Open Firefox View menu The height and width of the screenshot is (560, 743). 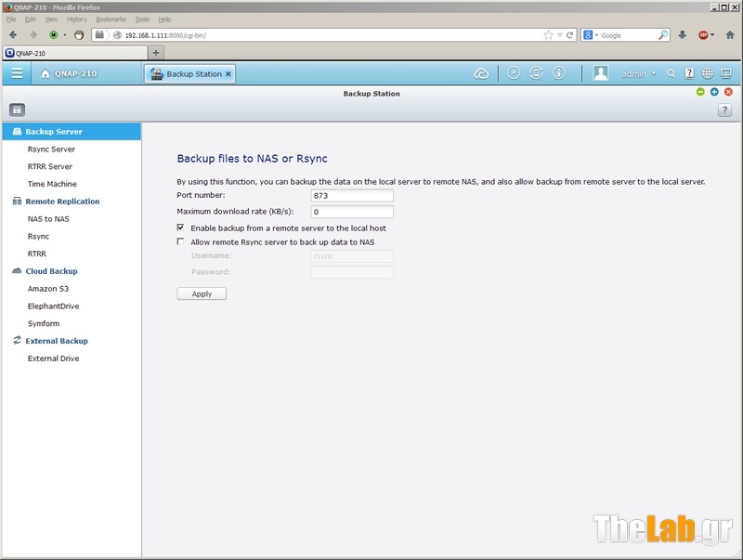point(51,20)
